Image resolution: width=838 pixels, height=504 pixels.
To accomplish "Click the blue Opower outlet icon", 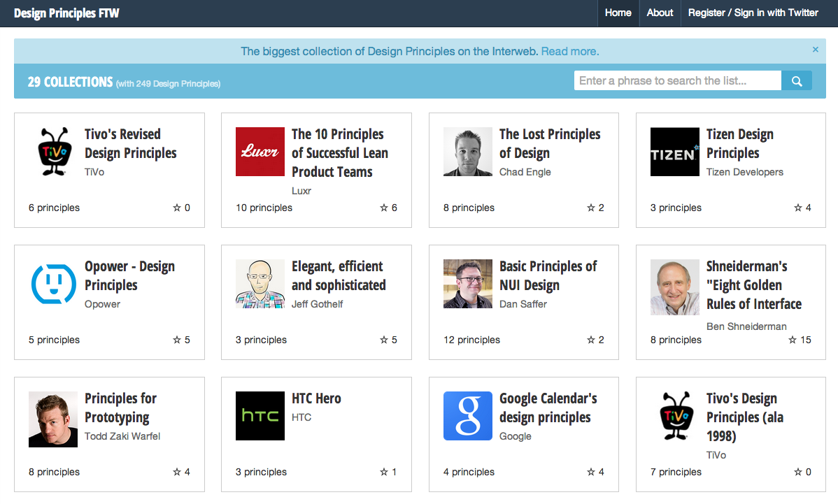I will coord(53,284).
